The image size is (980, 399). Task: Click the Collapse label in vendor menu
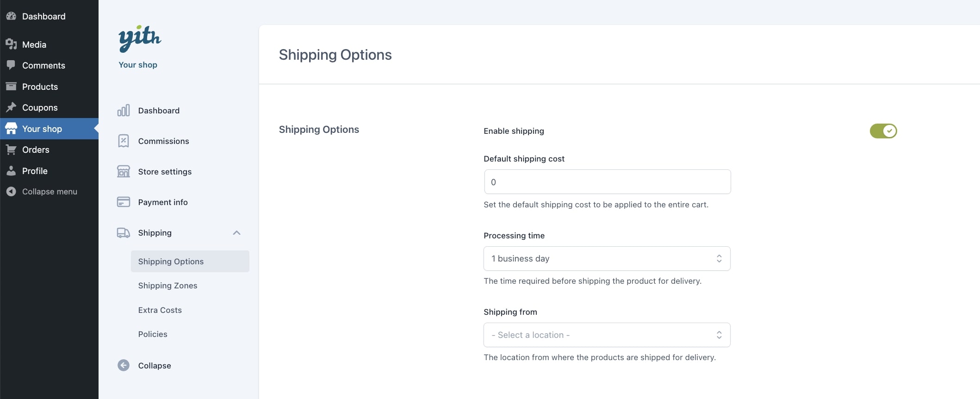(155, 366)
